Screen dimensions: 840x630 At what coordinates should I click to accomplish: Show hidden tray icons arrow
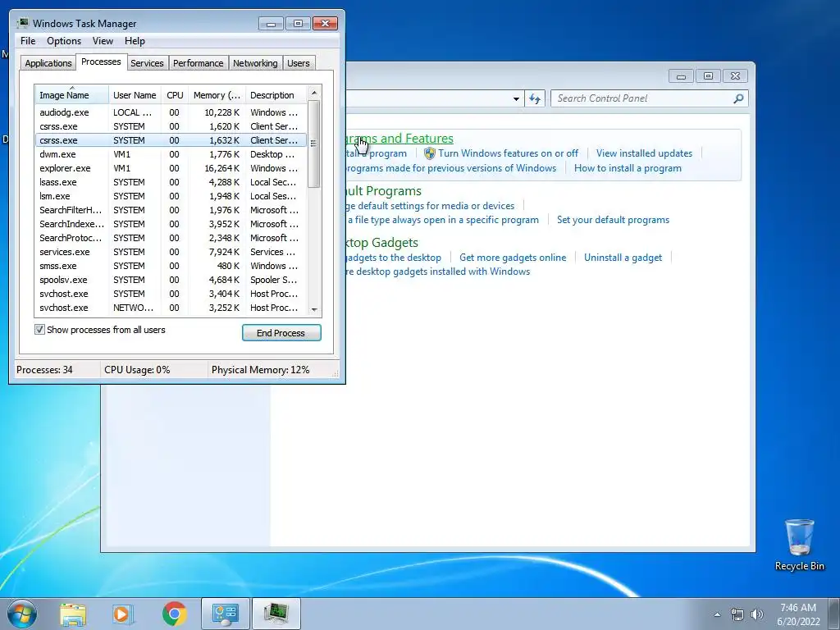point(717,614)
